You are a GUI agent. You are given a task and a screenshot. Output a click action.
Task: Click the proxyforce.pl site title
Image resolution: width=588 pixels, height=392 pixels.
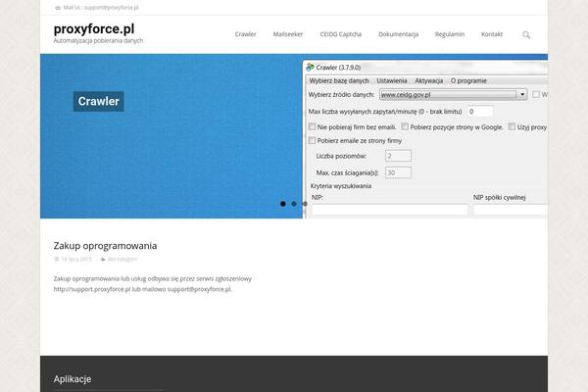[94, 28]
